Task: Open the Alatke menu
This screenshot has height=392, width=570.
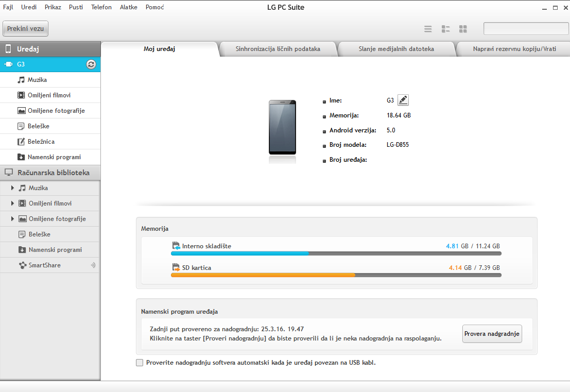Action: (128, 7)
